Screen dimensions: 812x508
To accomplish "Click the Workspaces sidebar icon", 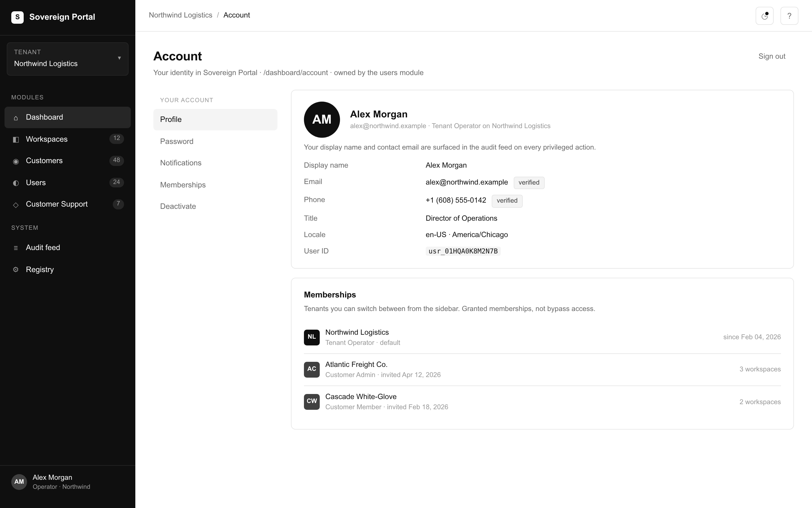I will [x=16, y=139].
